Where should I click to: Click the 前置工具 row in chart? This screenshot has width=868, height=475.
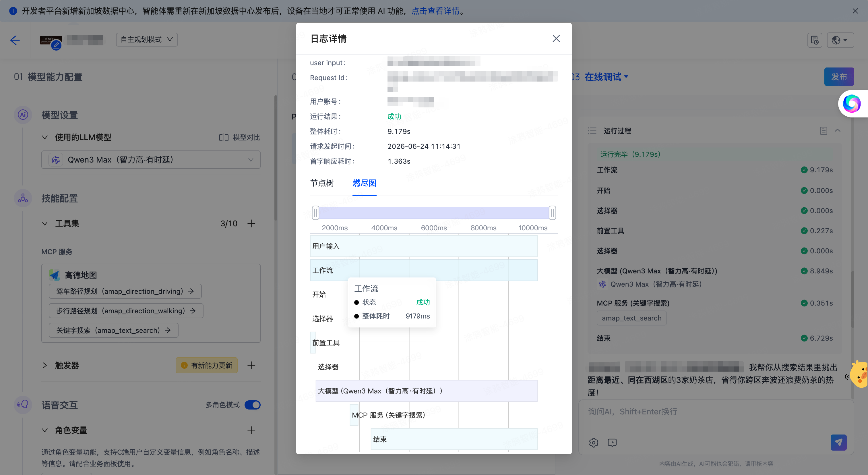325,343
